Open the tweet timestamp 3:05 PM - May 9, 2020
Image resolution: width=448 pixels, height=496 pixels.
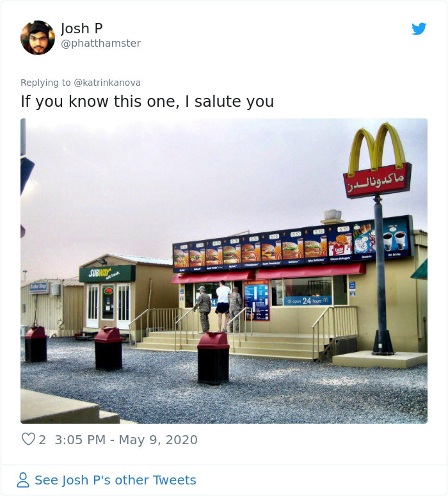[126, 440]
